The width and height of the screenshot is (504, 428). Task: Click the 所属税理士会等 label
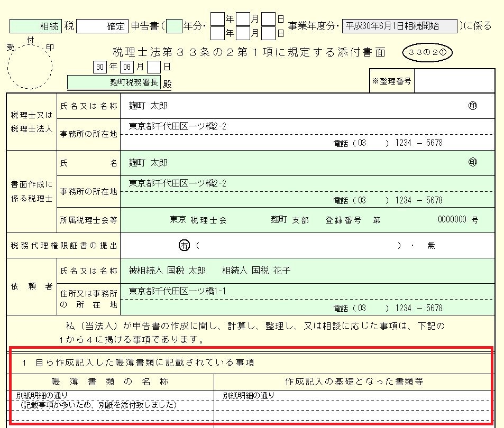(x=88, y=220)
